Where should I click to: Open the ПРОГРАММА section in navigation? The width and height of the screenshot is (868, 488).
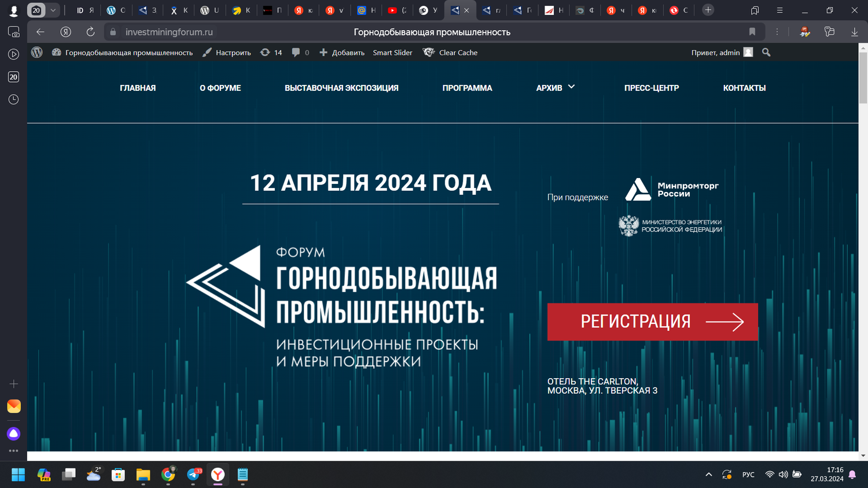click(x=467, y=88)
